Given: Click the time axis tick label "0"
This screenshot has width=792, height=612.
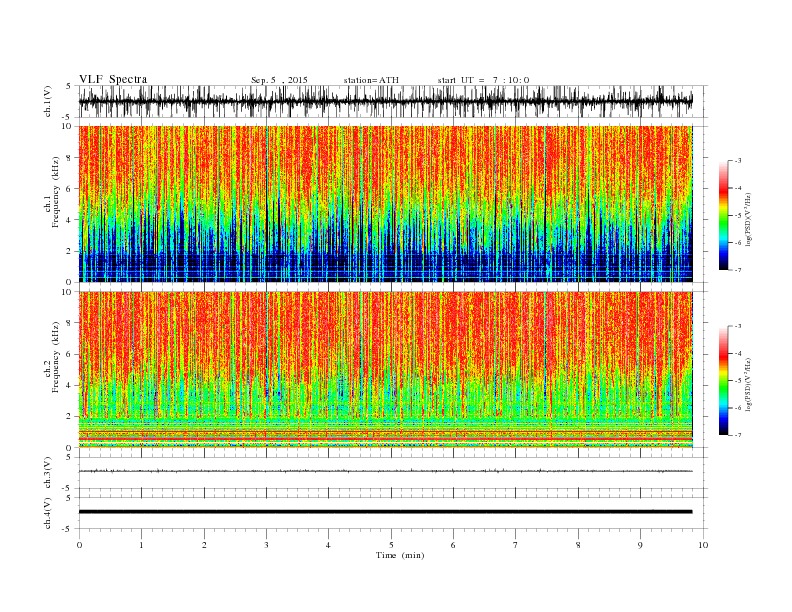Looking at the screenshot, I should point(79,545).
